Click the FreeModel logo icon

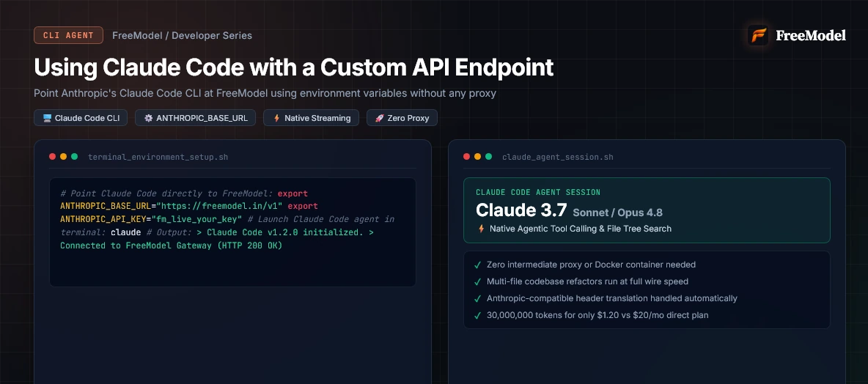coord(758,35)
